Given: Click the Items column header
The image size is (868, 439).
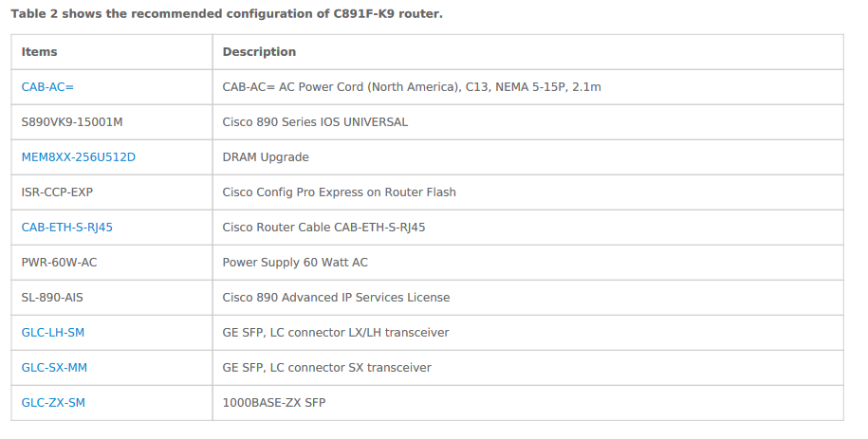Looking at the screenshot, I should point(40,52).
